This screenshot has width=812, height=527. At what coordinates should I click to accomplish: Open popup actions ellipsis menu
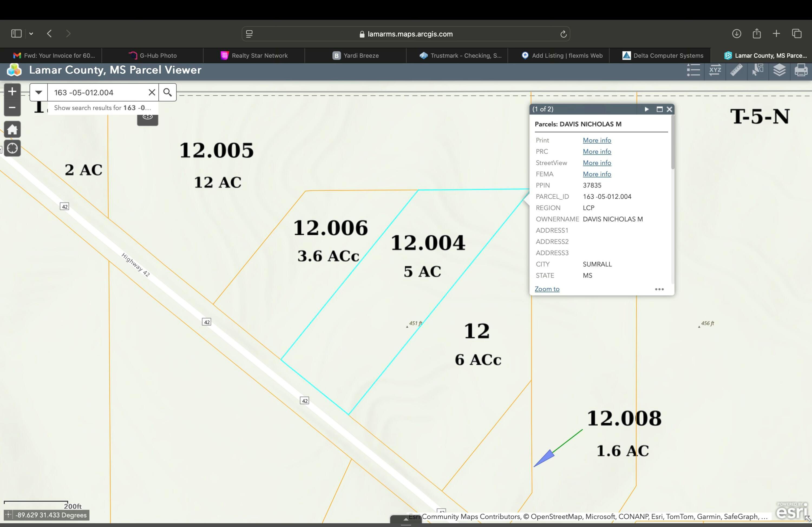pyautogui.click(x=659, y=289)
